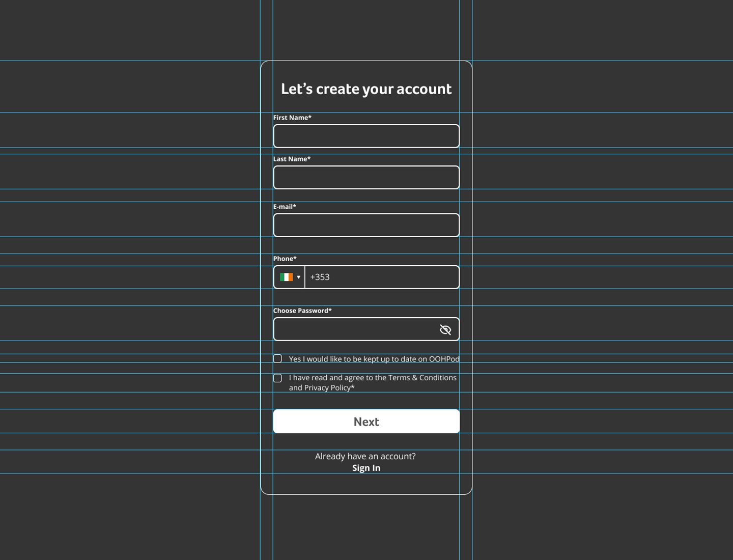Click the Phone* label
Viewport: 733px width, 560px height.
[285, 259]
